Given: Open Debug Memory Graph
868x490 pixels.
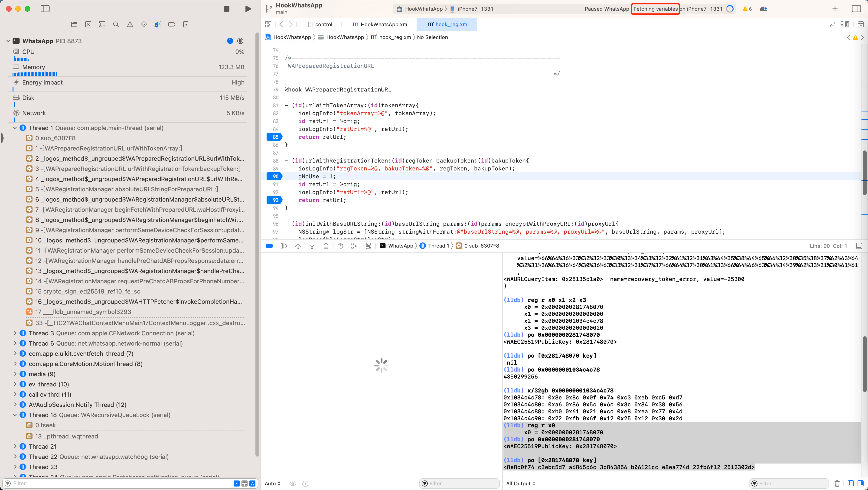Looking at the screenshot, I should [354, 246].
